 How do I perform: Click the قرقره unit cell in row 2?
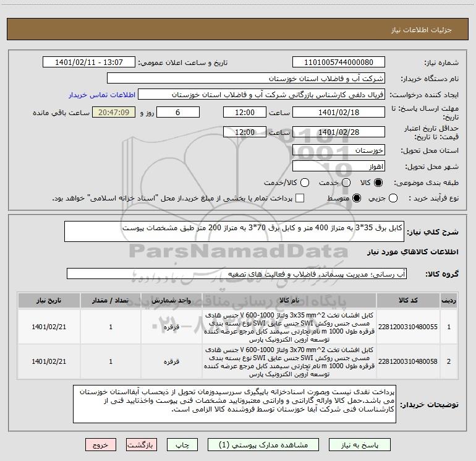coord(171,361)
